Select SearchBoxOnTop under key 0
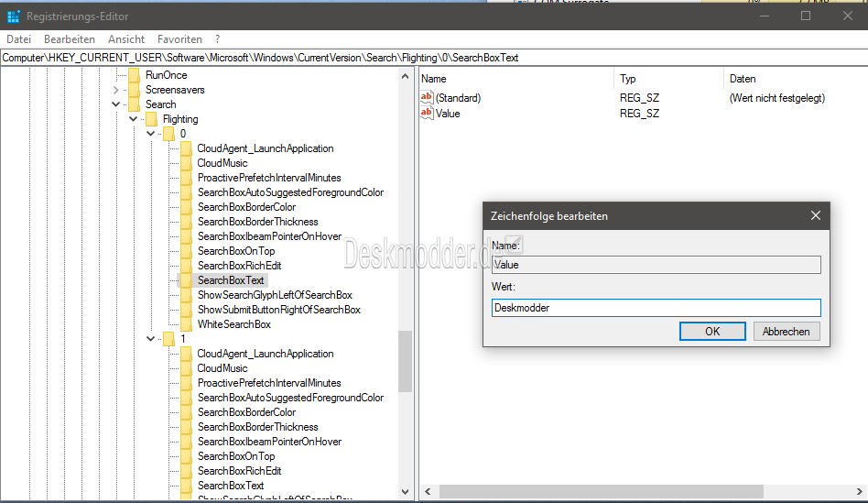The image size is (868, 503). pyautogui.click(x=236, y=251)
